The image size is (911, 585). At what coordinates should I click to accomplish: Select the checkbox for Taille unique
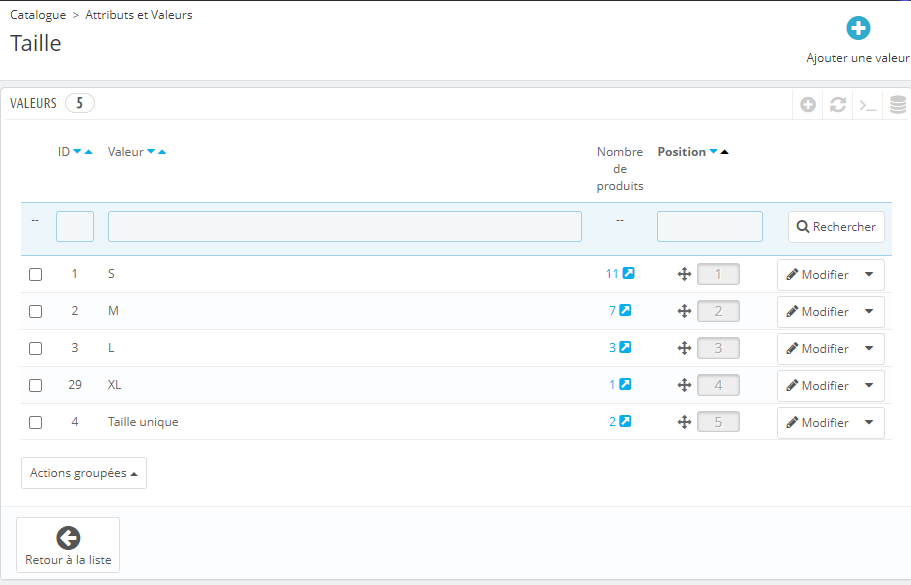point(35,422)
